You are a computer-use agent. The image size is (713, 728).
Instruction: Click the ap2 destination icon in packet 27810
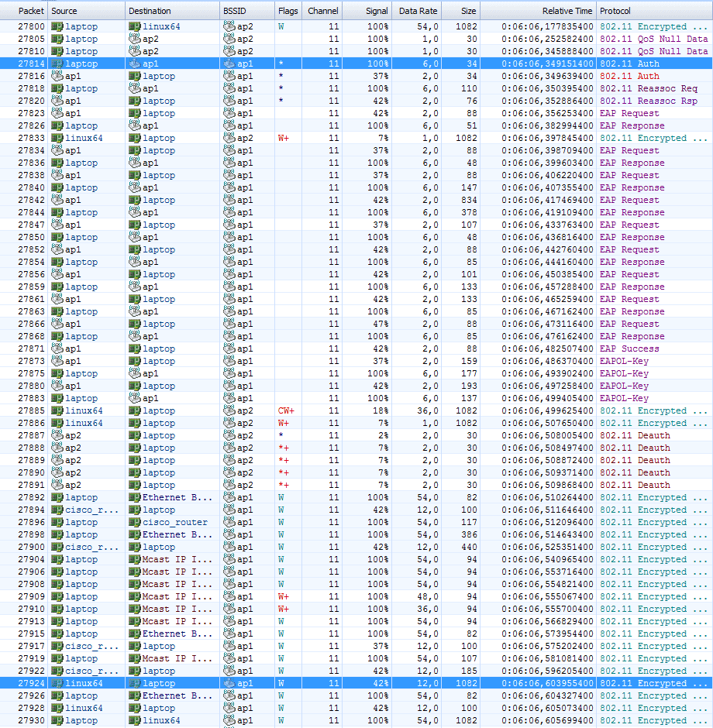pos(135,51)
